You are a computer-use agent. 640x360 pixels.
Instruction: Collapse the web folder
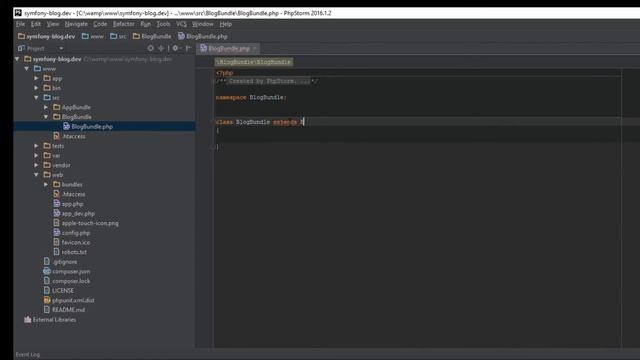(x=36, y=175)
